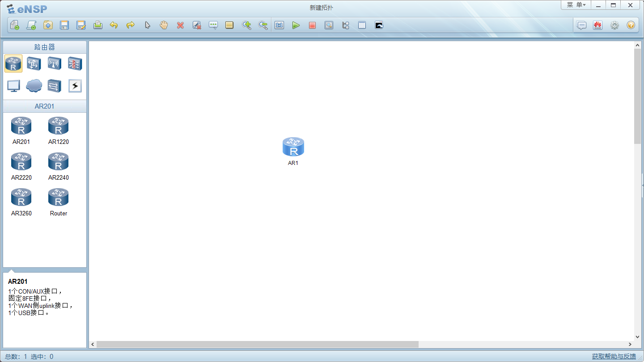This screenshot has width=644, height=362.
Task: Select the firewall device category
Action: click(75, 64)
